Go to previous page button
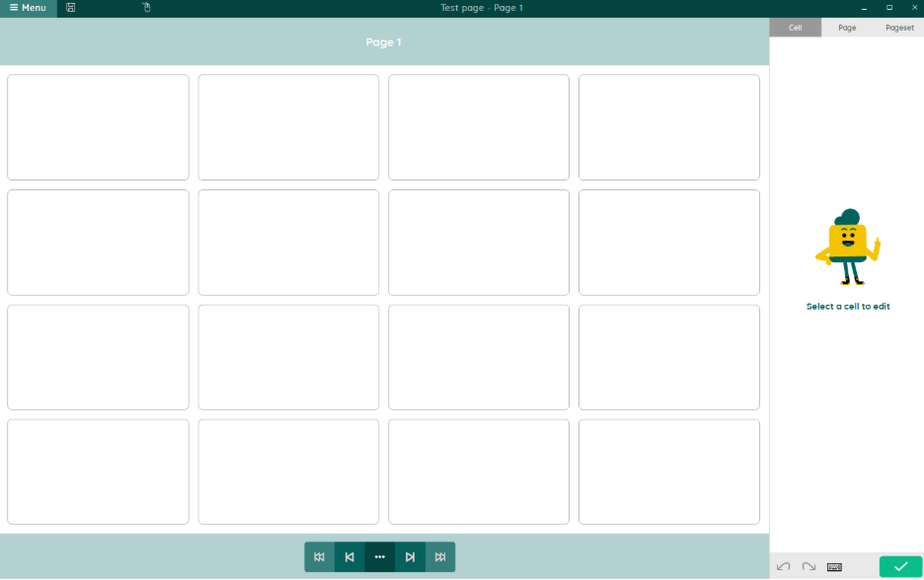 click(349, 557)
